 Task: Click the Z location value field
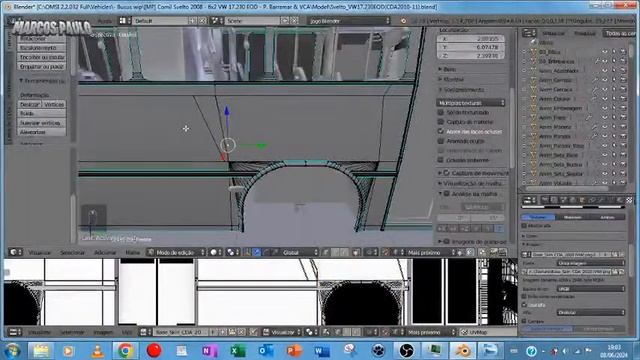click(471, 56)
